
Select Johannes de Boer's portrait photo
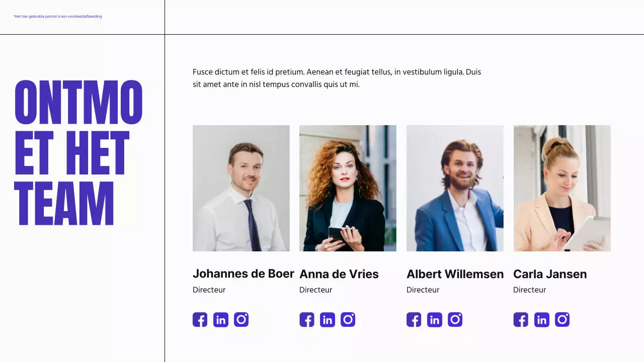pyautogui.click(x=241, y=188)
